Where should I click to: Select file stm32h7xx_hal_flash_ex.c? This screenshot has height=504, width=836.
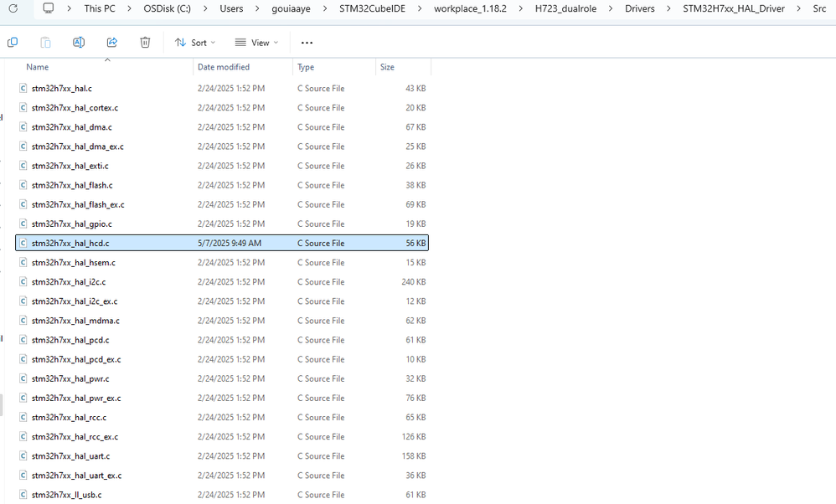(x=222, y=204)
